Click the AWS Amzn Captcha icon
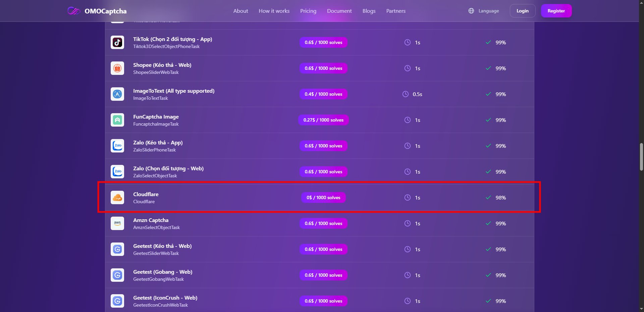Screen dimensions: 644x312 coord(117,223)
